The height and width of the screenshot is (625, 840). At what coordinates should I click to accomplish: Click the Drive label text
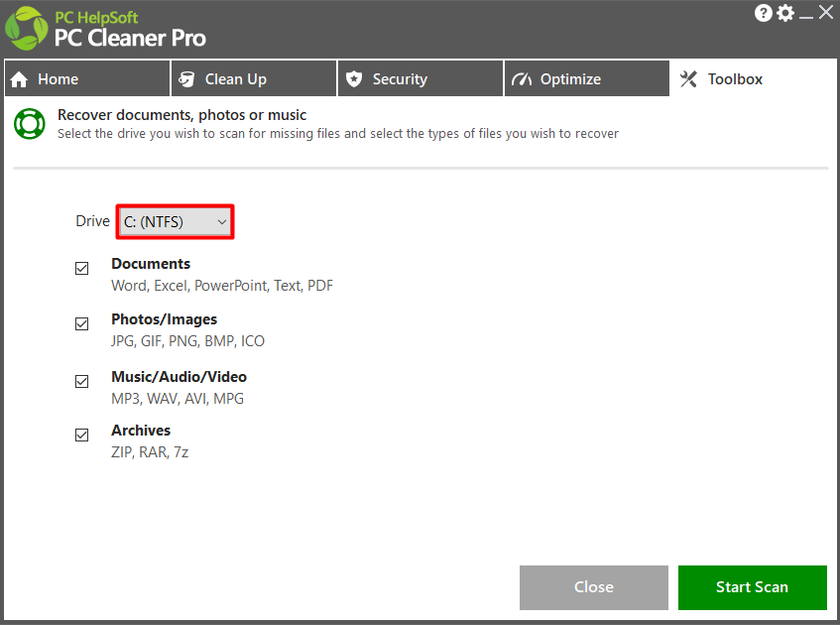coord(92,221)
